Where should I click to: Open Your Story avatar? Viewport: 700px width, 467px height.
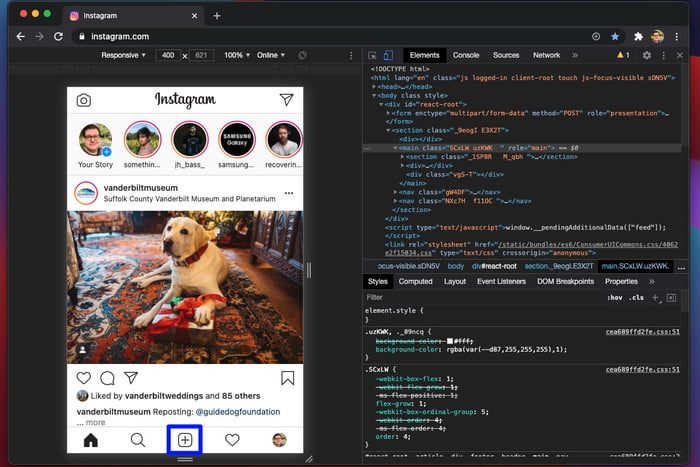point(95,140)
